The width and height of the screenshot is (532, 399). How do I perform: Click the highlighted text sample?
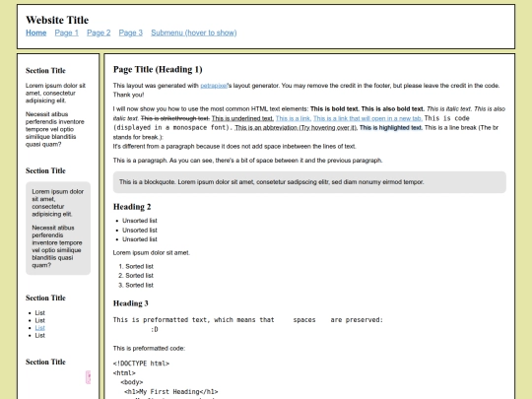click(391, 128)
